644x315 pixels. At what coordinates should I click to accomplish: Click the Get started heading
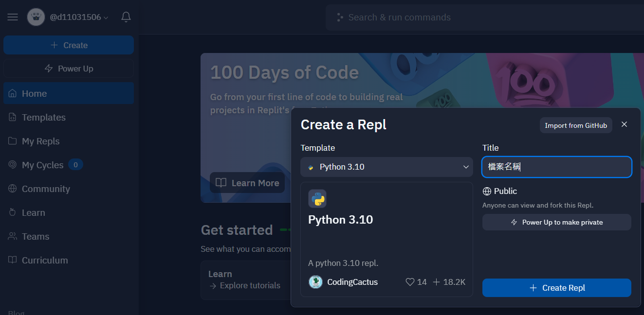pyautogui.click(x=237, y=230)
